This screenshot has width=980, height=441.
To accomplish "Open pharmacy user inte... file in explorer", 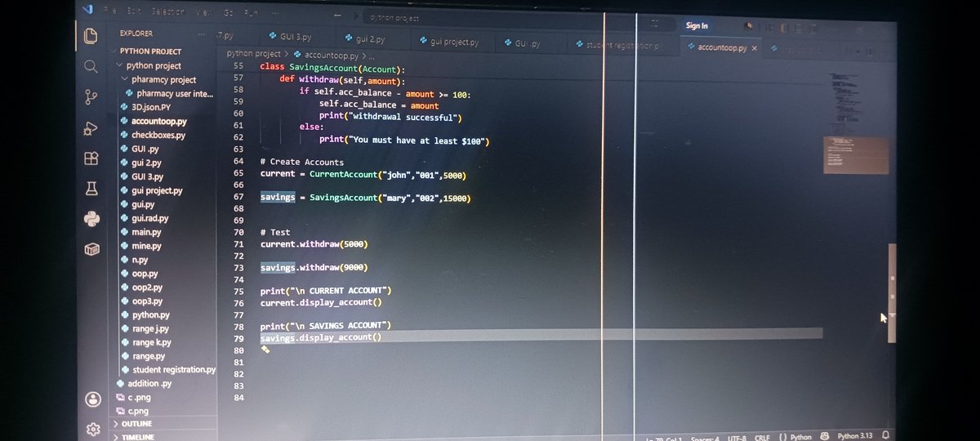I will [175, 93].
